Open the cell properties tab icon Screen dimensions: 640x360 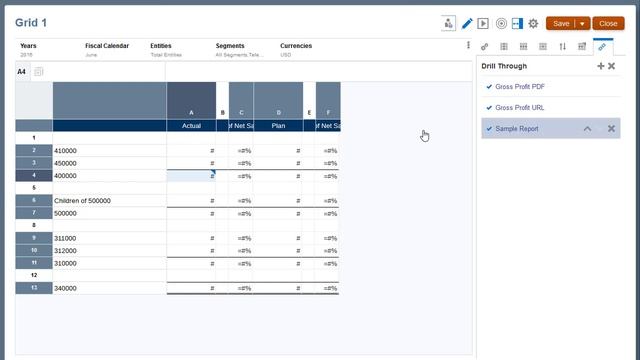[543, 47]
